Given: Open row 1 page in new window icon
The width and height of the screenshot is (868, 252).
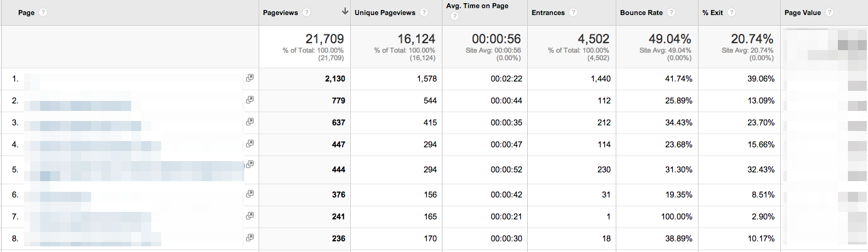Looking at the screenshot, I should 249,78.
